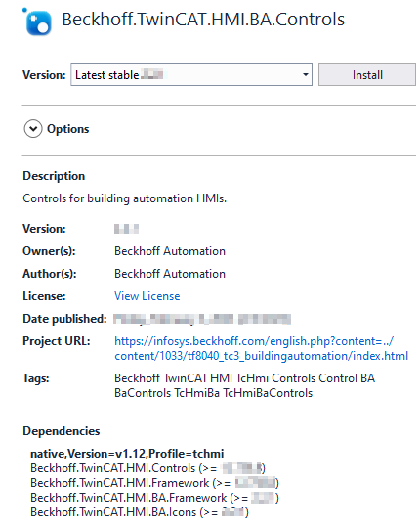The width and height of the screenshot is (420, 528).
Task: Click the Project URL label
Action: click(56, 341)
